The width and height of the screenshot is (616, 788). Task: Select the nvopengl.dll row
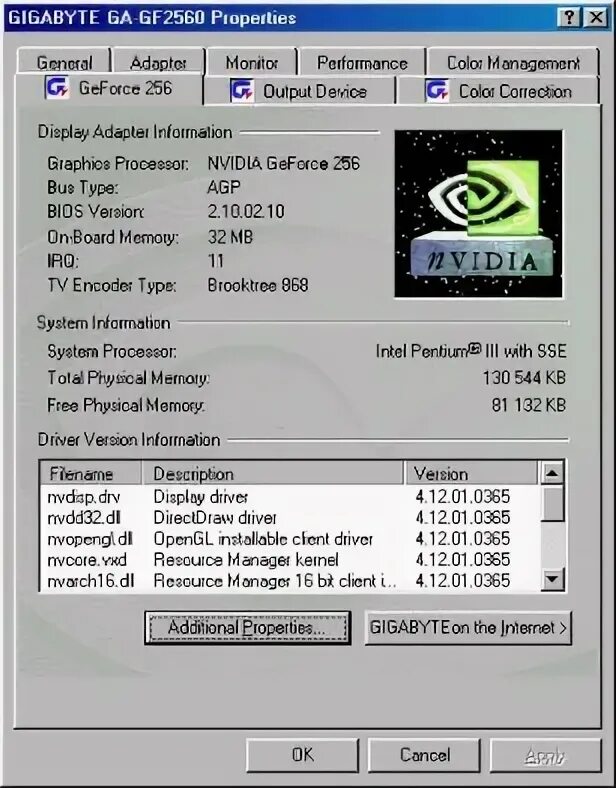(x=289, y=539)
